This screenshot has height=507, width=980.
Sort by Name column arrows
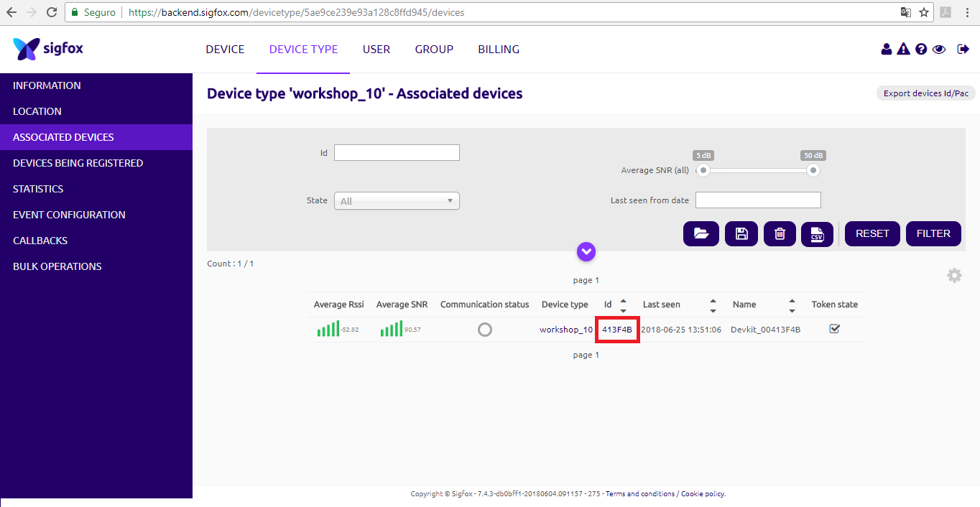(x=792, y=305)
